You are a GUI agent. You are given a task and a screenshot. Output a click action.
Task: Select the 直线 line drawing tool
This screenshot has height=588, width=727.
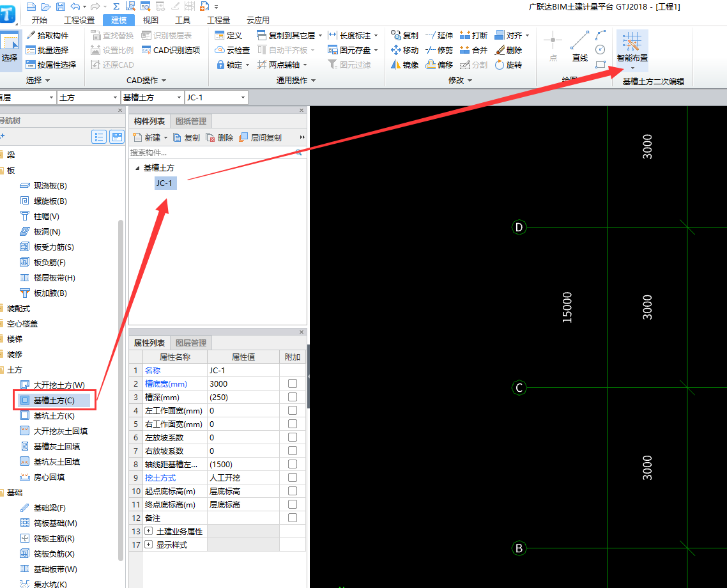pyautogui.click(x=579, y=47)
